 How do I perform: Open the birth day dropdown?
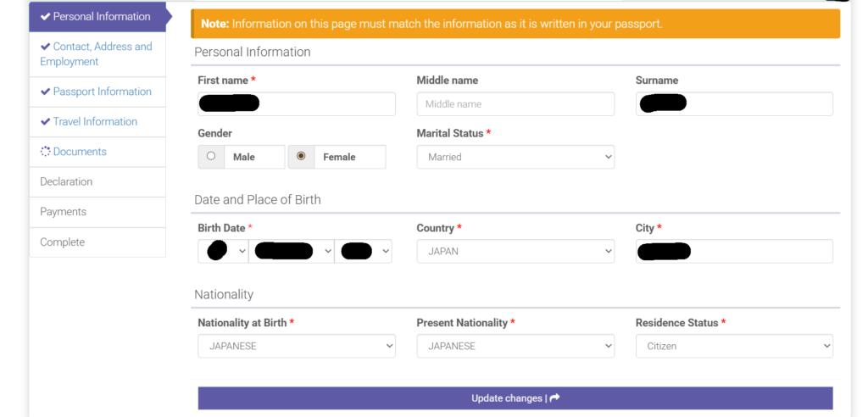(x=223, y=252)
